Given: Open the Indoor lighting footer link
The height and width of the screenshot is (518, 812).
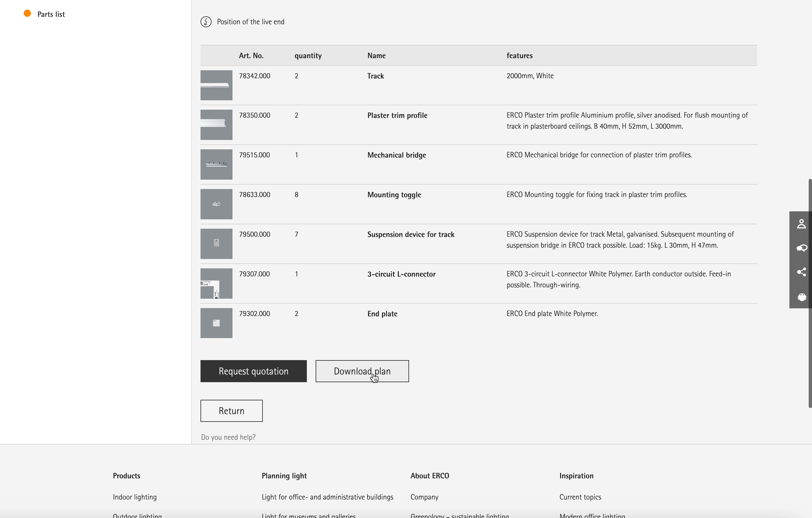Looking at the screenshot, I should coord(134,497).
